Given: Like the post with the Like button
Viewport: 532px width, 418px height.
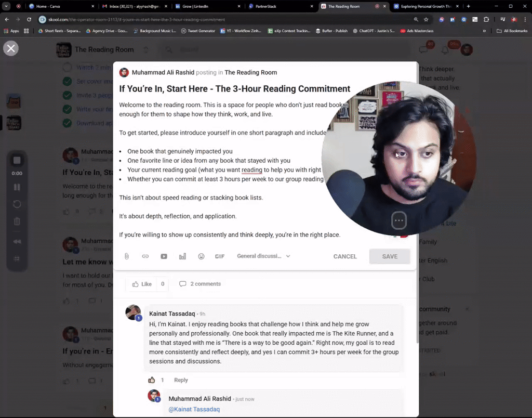Looking at the screenshot, I should [x=142, y=284].
